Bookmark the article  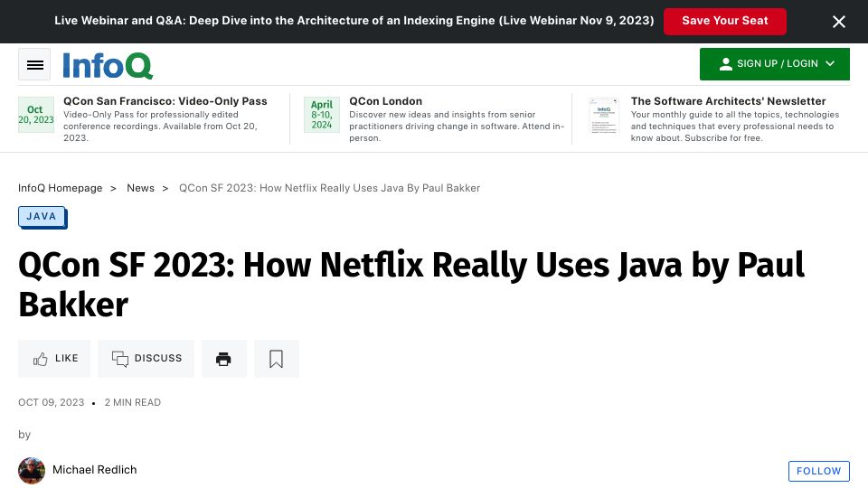[x=277, y=359]
